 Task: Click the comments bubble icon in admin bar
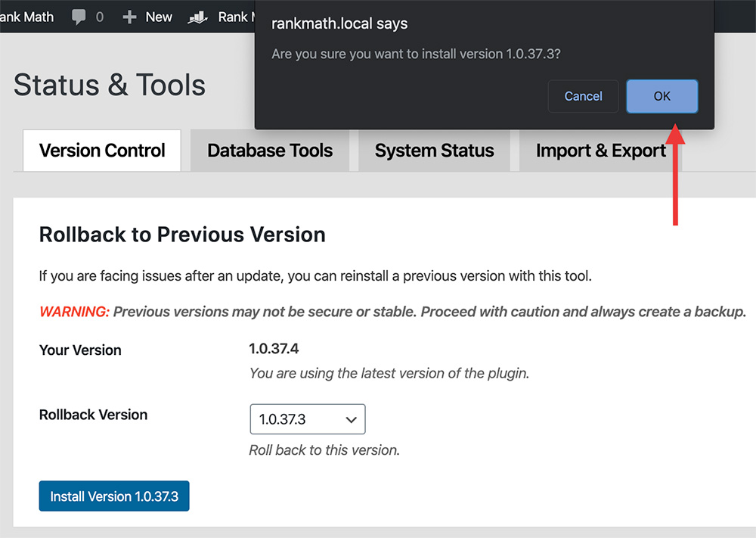pyautogui.click(x=79, y=17)
